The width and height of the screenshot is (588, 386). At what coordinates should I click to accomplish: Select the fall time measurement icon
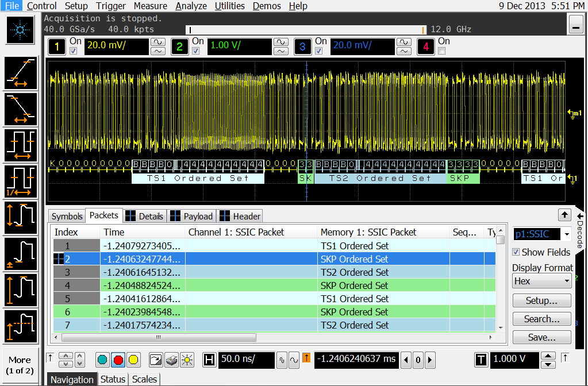[21, 109]
